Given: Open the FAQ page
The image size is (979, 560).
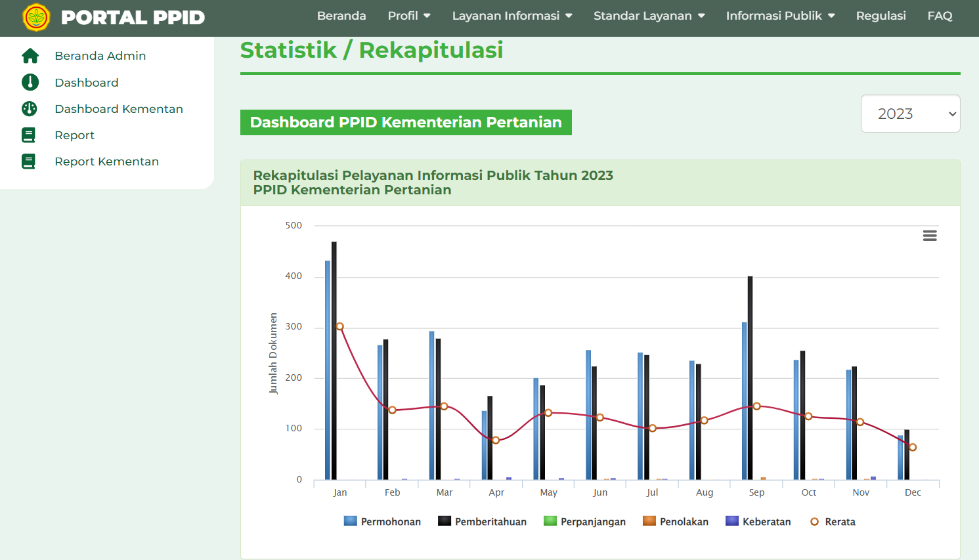Looking at the screenshot, I should (x=940, y=16).
